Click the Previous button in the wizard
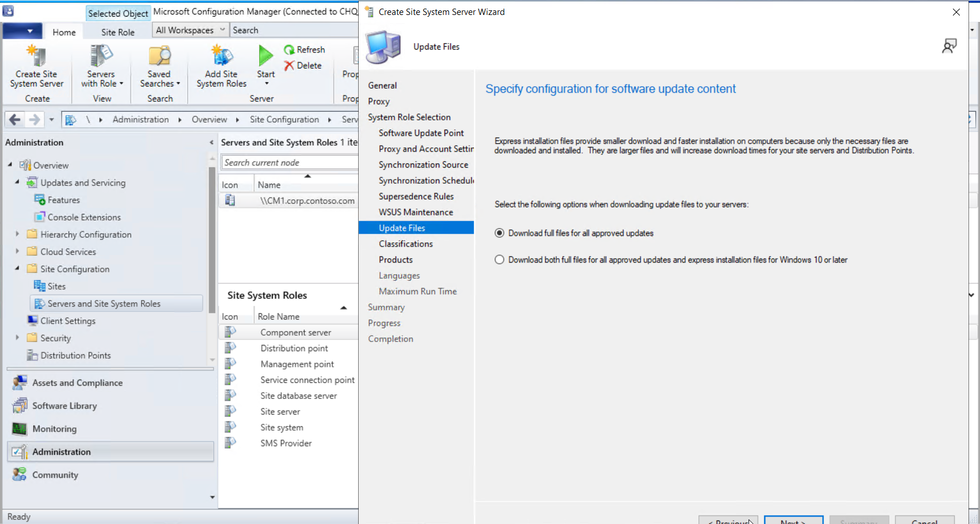The image size is (980, 524). coord(728,520)
